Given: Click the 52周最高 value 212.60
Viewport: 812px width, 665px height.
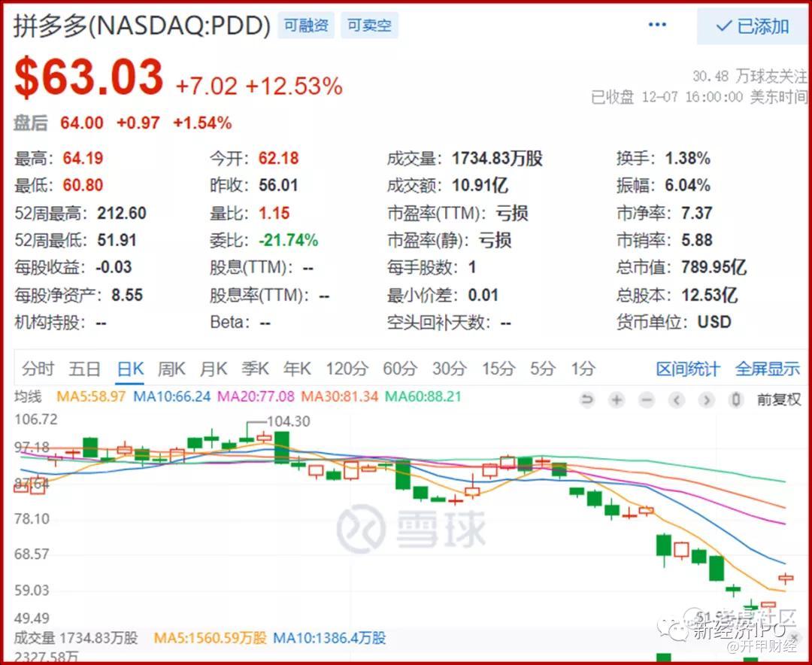Looking at the screenshot, I should (x=122, y=213).
